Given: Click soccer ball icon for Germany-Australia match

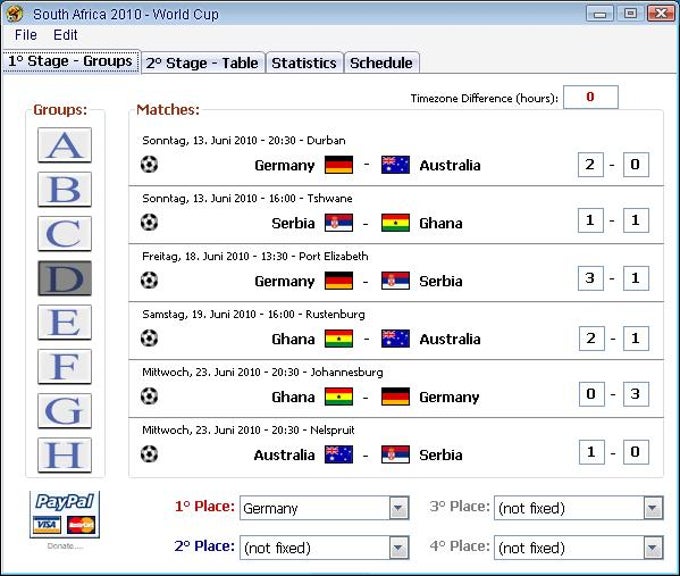Looking at the screenshot, I should point(149,164).
